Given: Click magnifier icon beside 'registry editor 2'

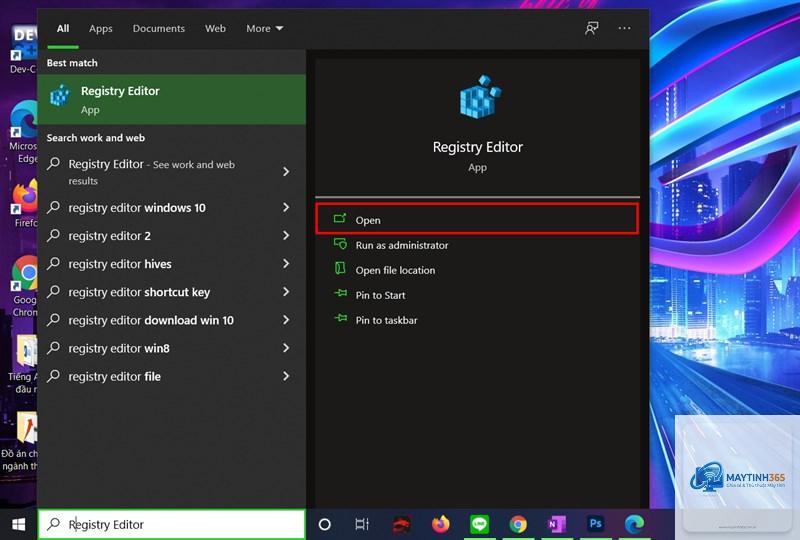Looking at the screenshot, I should [54, 235].
